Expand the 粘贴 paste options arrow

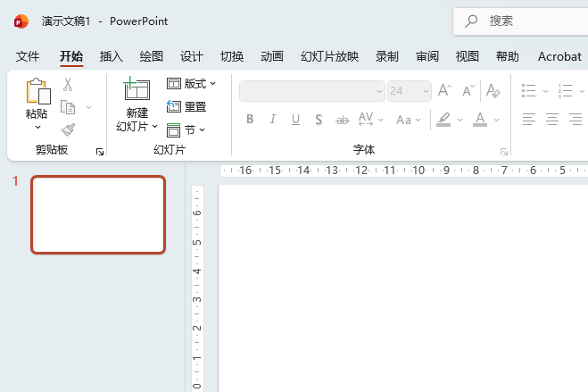tap(37, 127)
